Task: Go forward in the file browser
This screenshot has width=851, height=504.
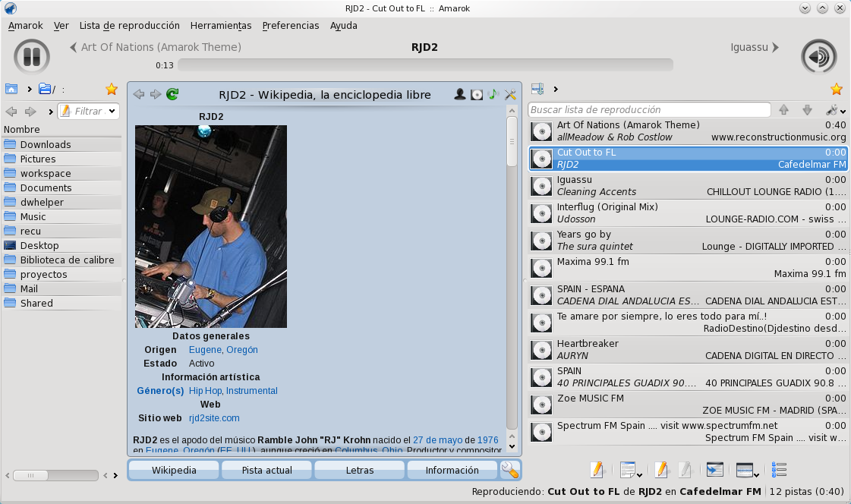Action: (30, 112)
